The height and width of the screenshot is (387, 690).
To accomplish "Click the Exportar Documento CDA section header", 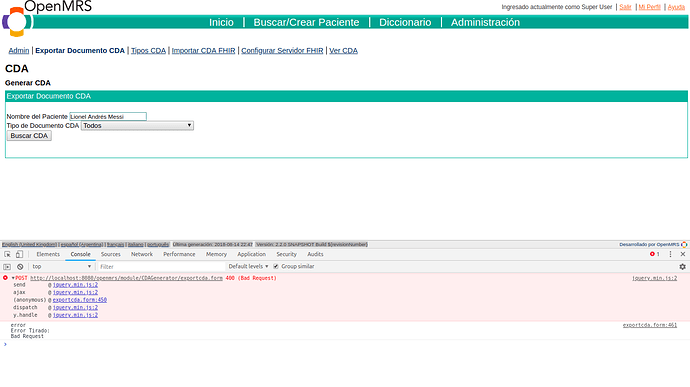I will 346,96.
